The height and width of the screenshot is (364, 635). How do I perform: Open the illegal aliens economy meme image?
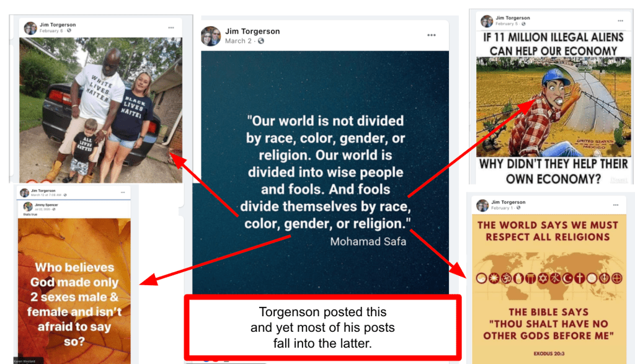point(554,107)
